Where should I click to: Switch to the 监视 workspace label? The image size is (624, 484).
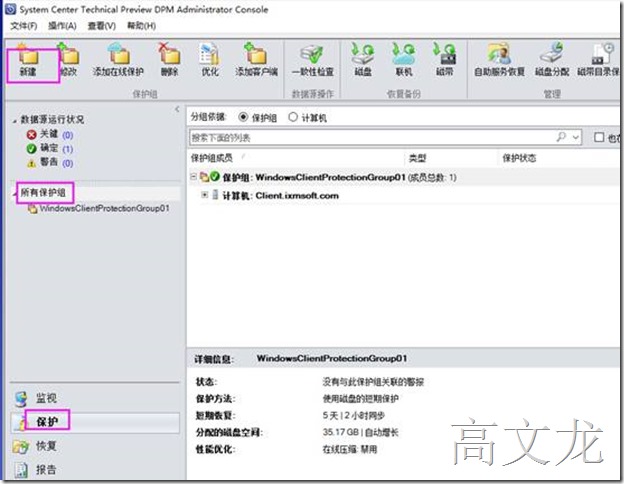(46, 398)
